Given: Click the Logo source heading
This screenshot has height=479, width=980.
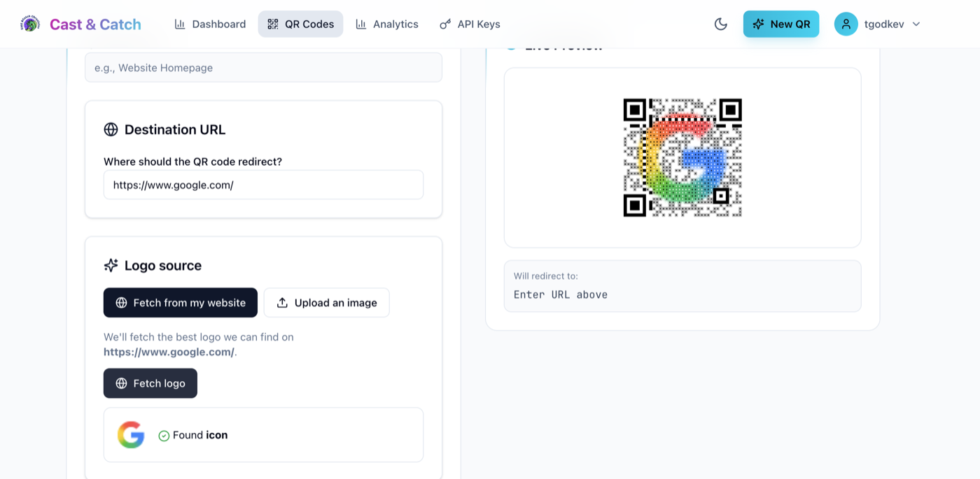Looking at the screenshot, I should (163, 266).
